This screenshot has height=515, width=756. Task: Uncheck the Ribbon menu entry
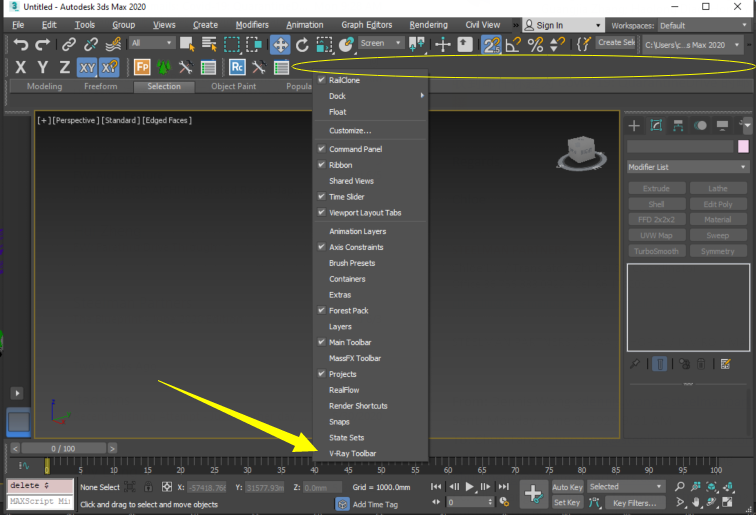370,165
